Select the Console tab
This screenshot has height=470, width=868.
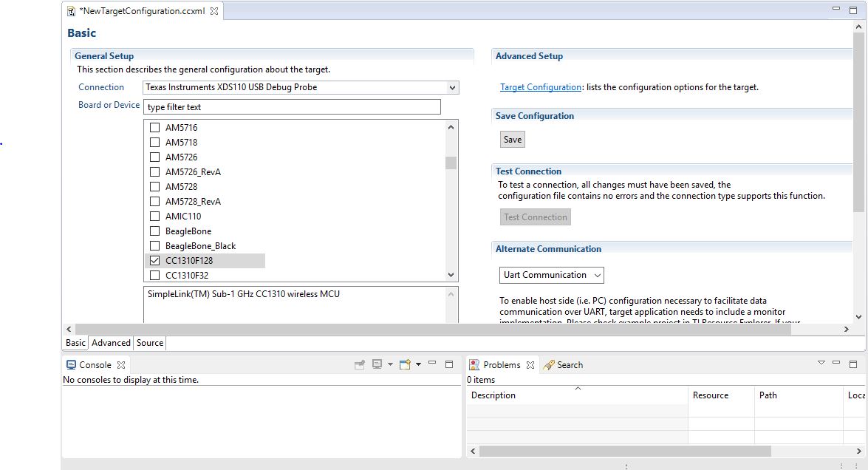click(96, 365)
